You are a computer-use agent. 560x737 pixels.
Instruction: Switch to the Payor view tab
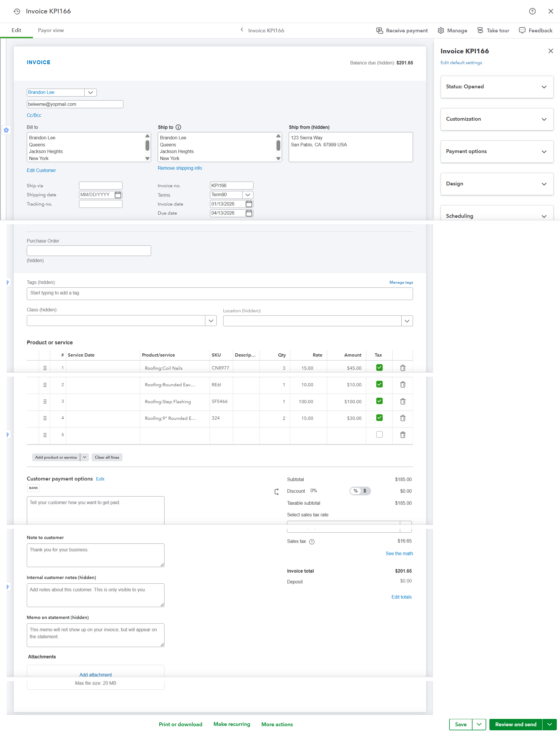(51, 30)
